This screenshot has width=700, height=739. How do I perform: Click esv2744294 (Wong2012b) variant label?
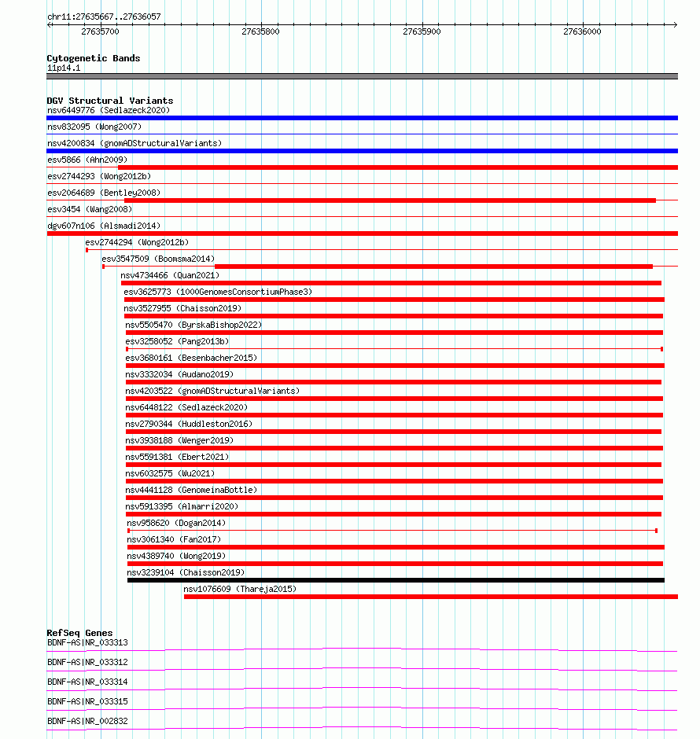(137, 242)
